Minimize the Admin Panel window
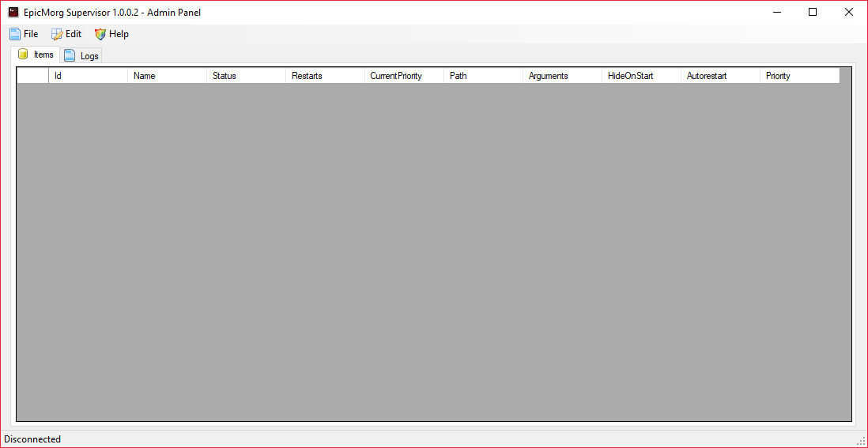 point(776,12)
